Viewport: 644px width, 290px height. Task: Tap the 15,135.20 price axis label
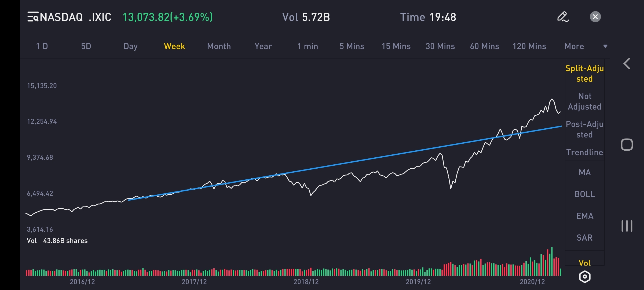click(42, 86)
